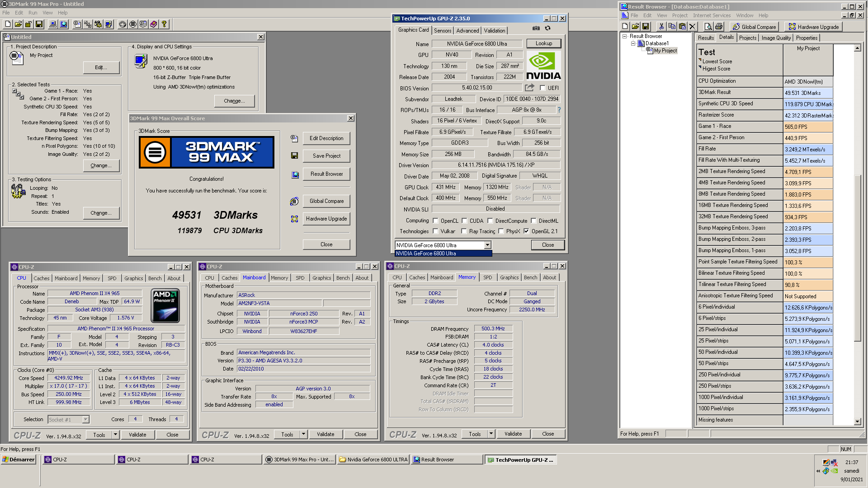Open Internet Services menu in Result Browser
The width and height of the screenshot is (868, 488).
712,15
